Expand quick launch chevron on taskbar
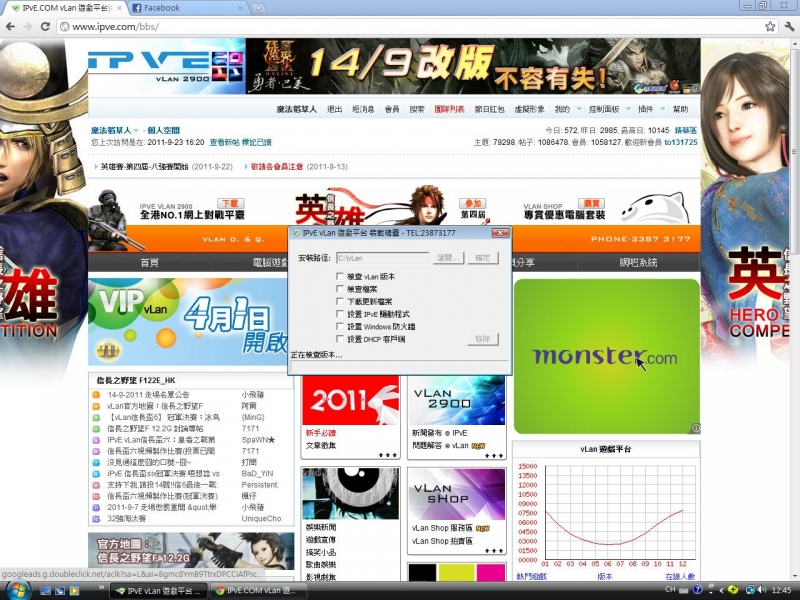This screenshot has width=800, height=600. (101, 588)
